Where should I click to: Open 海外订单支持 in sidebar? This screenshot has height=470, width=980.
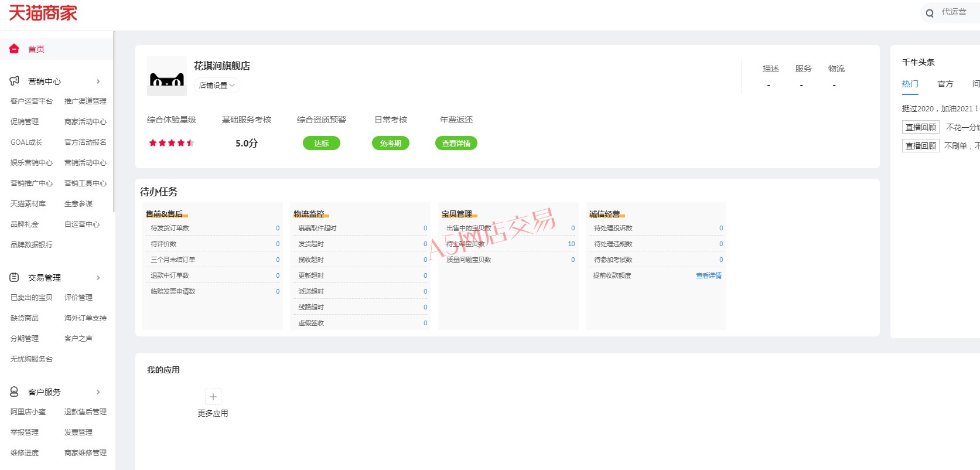86,318
